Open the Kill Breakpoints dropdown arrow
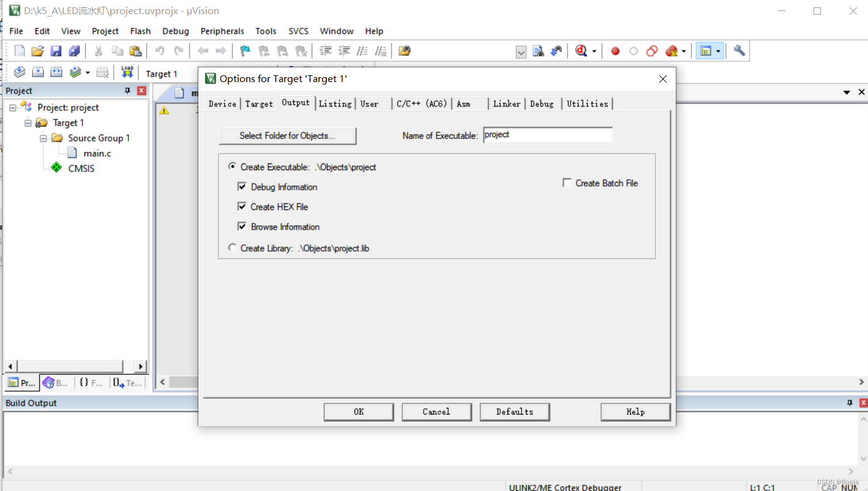Image resolution: width=868 pixels, height=491 pixels. 684,51
